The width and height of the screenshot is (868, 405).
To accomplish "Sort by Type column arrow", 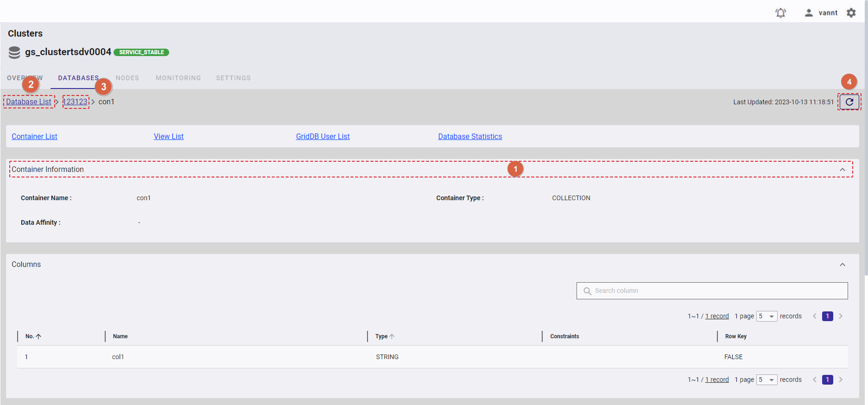I will [392, 336].
